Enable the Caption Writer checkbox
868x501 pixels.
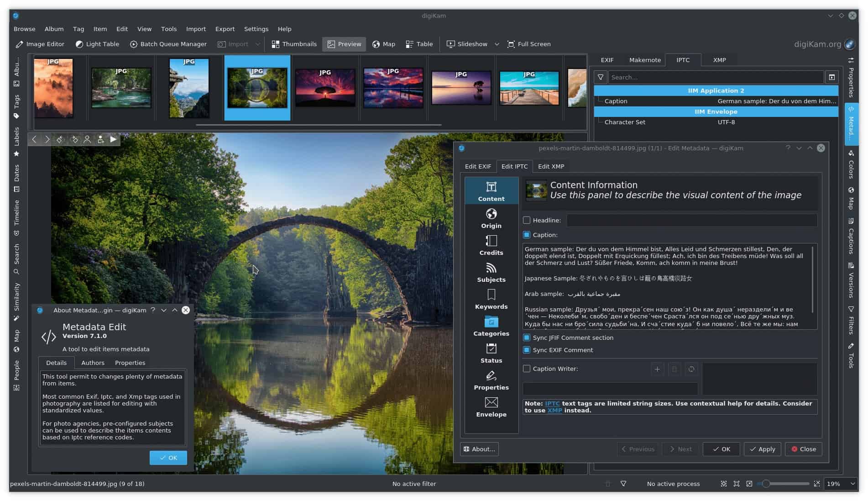click(x=527, y=369)
